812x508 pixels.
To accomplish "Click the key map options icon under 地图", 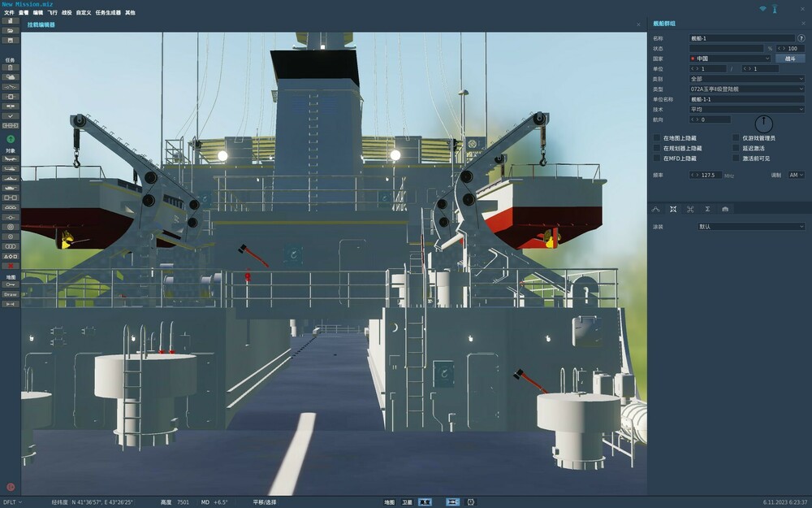I will pyautogui.click(x=10, y=284).
